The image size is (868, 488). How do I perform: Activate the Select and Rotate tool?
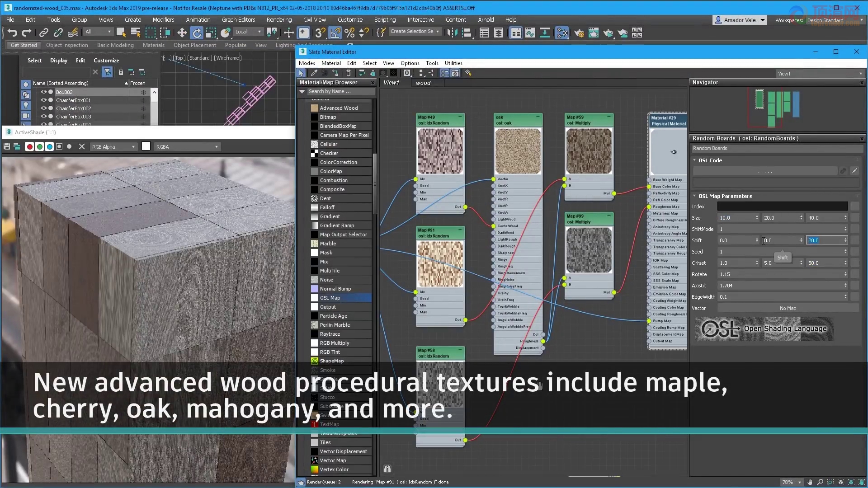click(x=197, y=33)
